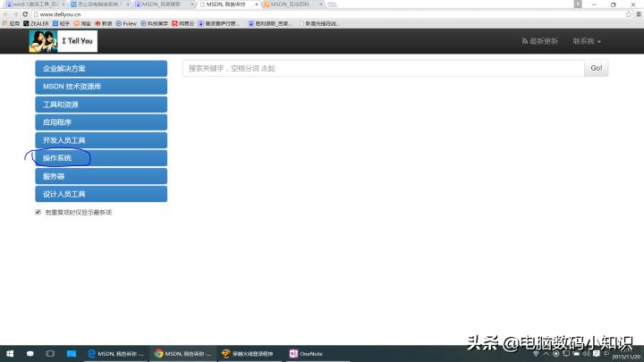
Task: Click the taskbar date display
Action: [x=626, y=357]
